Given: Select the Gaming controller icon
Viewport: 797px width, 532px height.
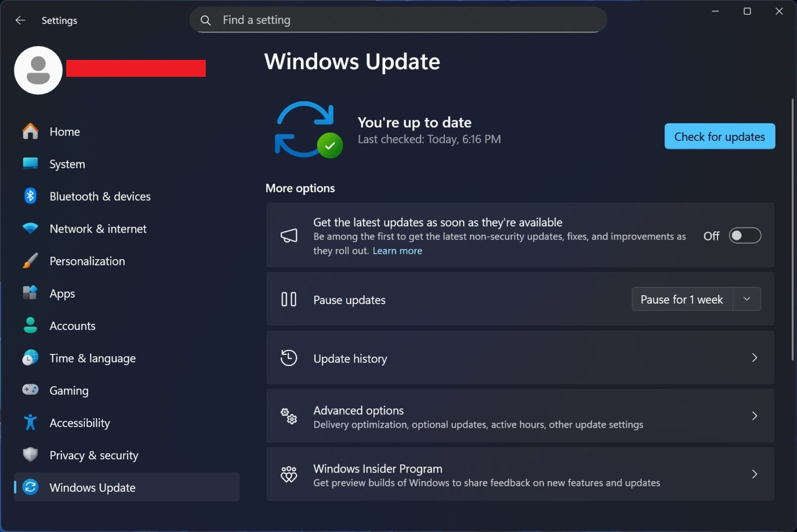Looking at the screenshot, I should coord(30,390).
